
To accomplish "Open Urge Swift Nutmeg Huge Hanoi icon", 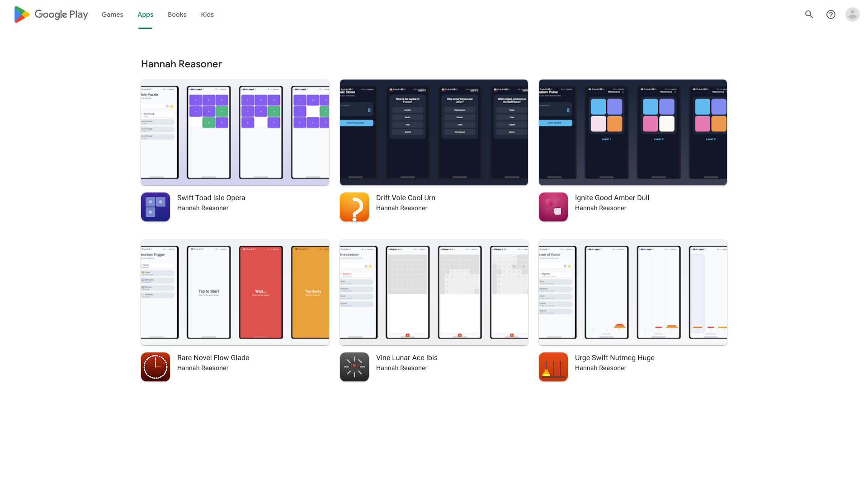I will 553,367.
